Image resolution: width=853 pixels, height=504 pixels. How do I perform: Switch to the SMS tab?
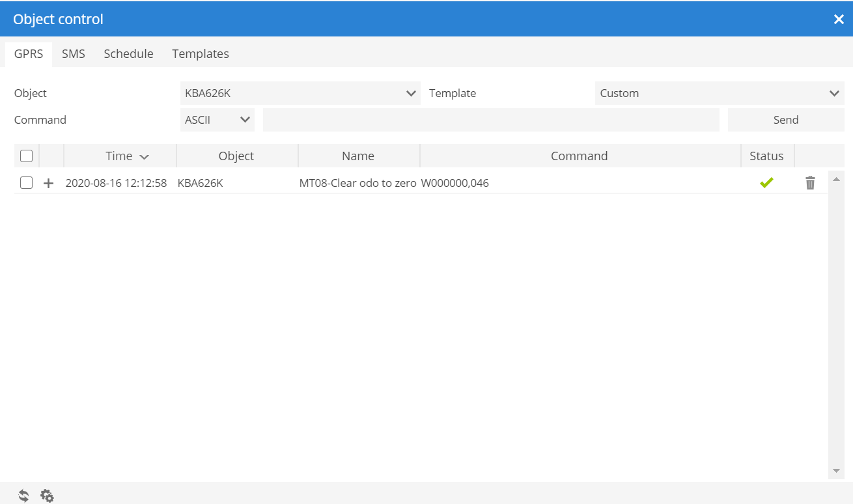pyautogui.click(x=74, y=54)
